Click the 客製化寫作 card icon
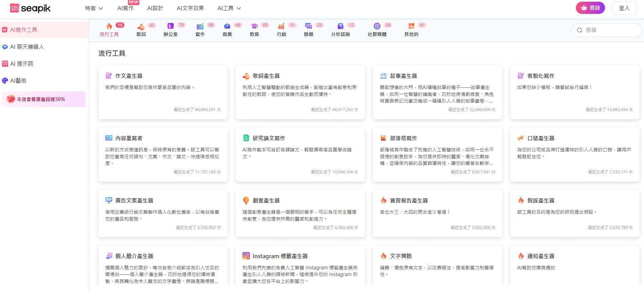This screenshot has height=291, width=644. click(x=521, y=76)
